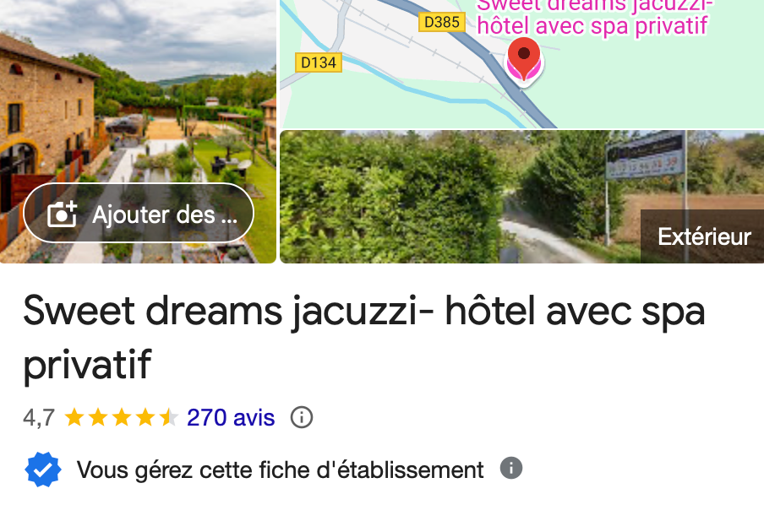Click the 4,7 rating number
Screen dimensions: 764x532
coord(39,418)
